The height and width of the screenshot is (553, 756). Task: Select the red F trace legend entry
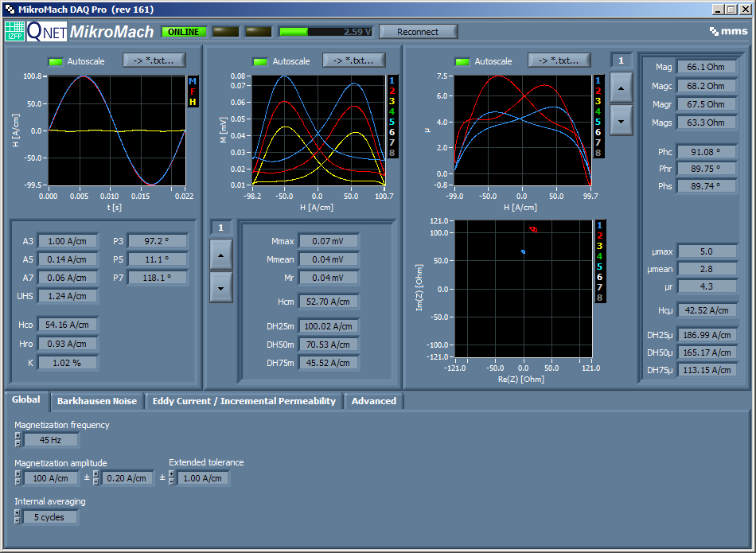click(193, 92)
